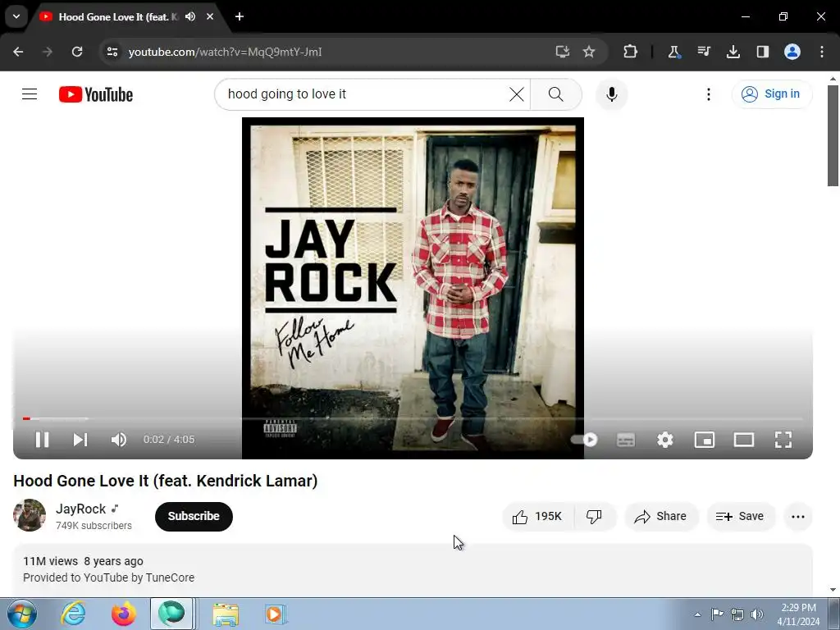This screenshot has width=840, height=630.
Task: Open the JayRock channel name link
Action: click(x=81, y=509)
